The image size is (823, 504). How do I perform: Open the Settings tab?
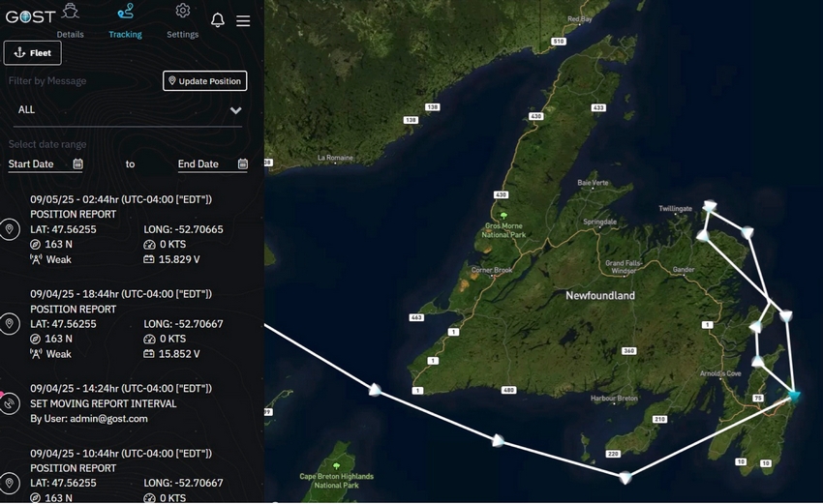pyautogui.click(x=182, y=21)
